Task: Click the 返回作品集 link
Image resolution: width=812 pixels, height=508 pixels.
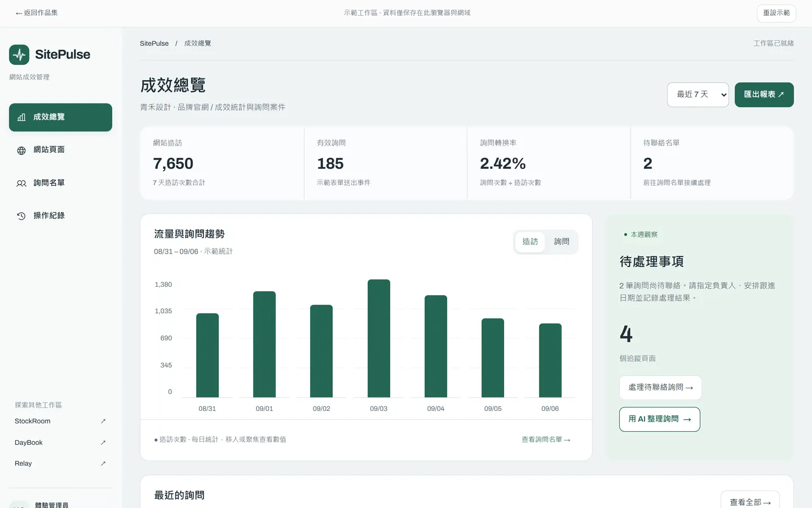Action: (x=37, y=13)
